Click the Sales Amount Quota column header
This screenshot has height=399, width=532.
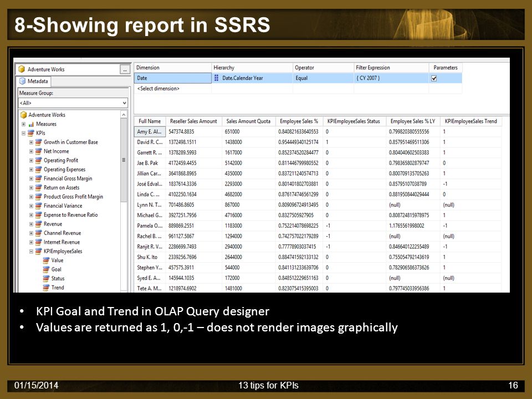[x=248, y=121]
